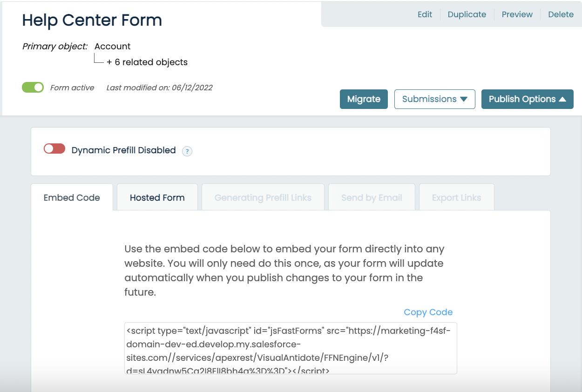This screenshot has width=582, height=392.
Task: Switch to the Hosted Form tab
Action: coord(157,197)
